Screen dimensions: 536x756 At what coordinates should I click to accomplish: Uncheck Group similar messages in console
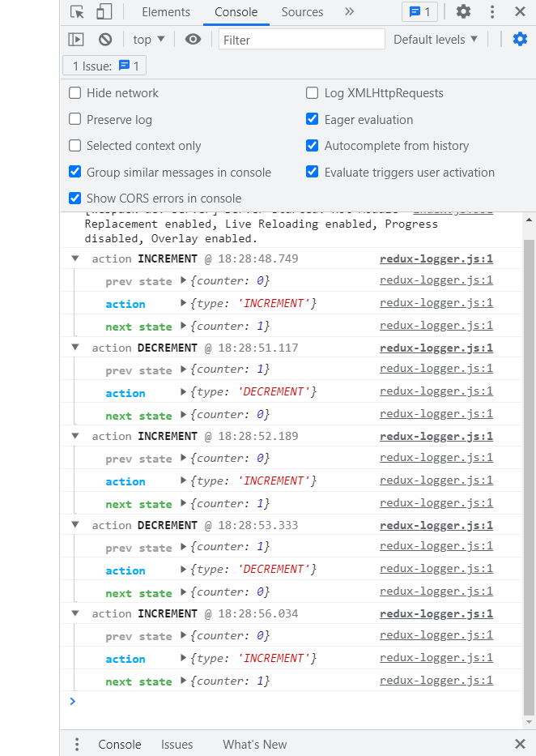(x=75, y=172)
